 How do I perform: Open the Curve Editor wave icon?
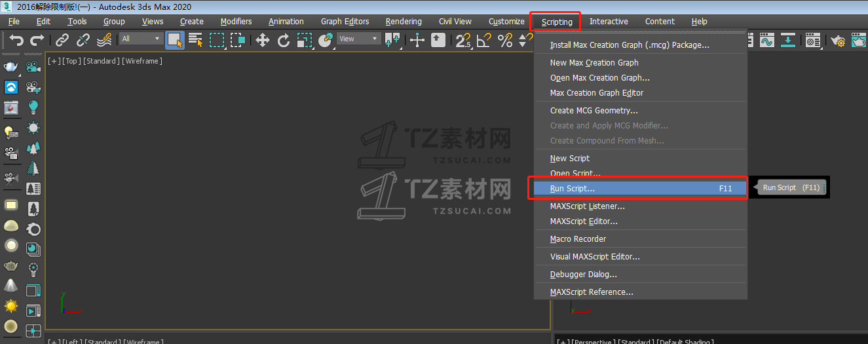point(767,40)
